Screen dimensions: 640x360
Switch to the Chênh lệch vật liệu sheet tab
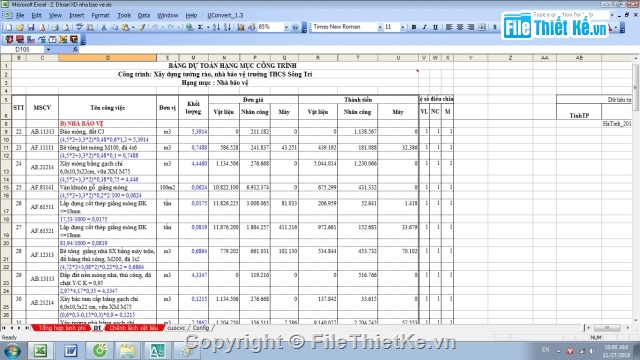133,328
